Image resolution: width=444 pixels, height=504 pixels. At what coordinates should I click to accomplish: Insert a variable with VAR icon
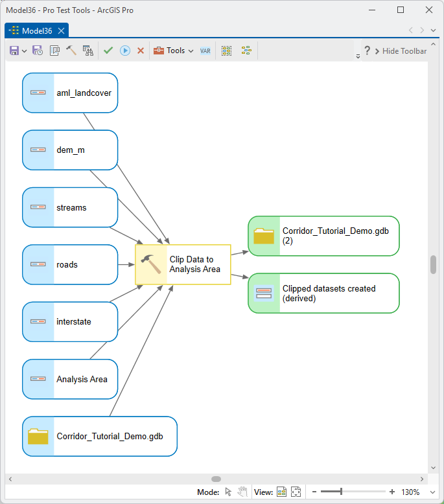pyautogui.click(x=205, y=51)
